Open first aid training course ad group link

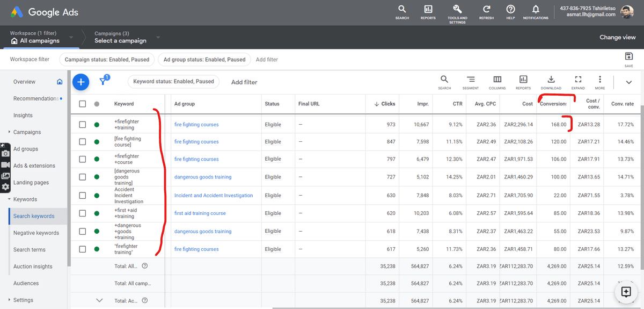200,213
